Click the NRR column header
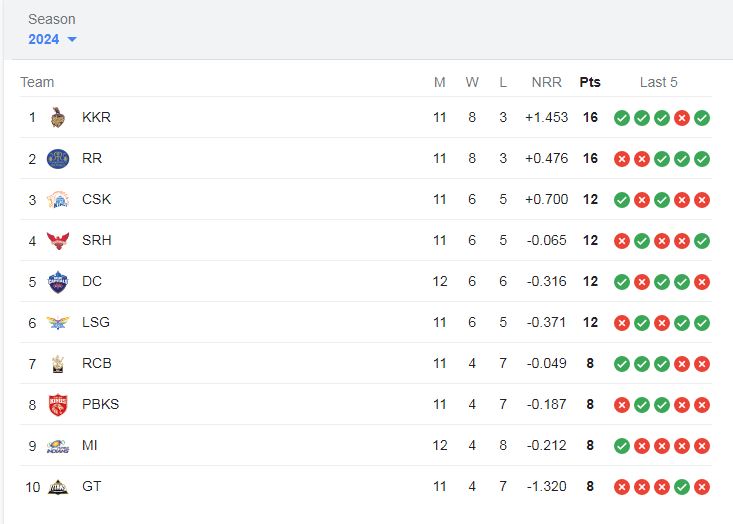The height and width of the screenshot is (524, 733). pos(546,82)
